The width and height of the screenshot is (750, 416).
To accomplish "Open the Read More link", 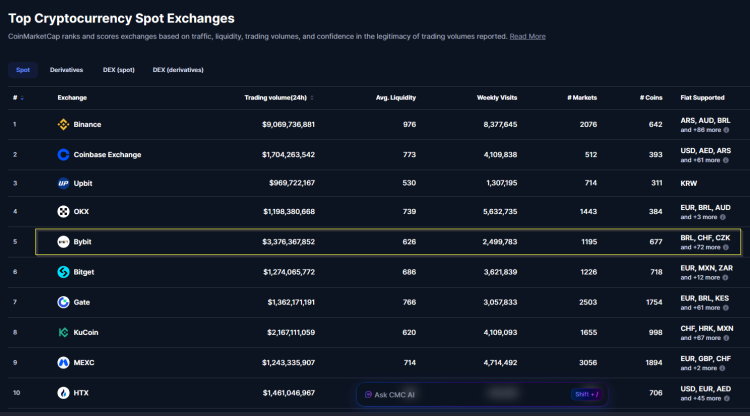I will point(527,36).
